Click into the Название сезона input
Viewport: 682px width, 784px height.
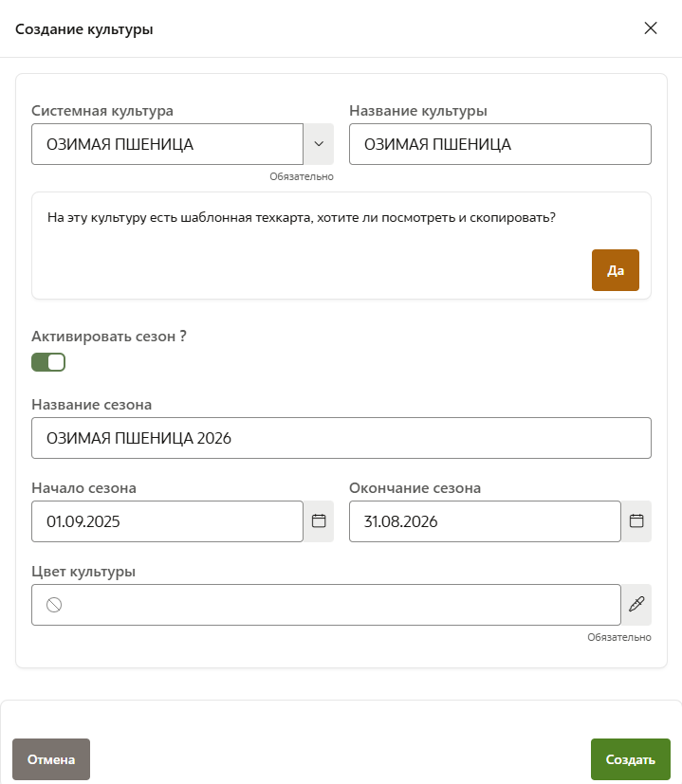point(341,438)
